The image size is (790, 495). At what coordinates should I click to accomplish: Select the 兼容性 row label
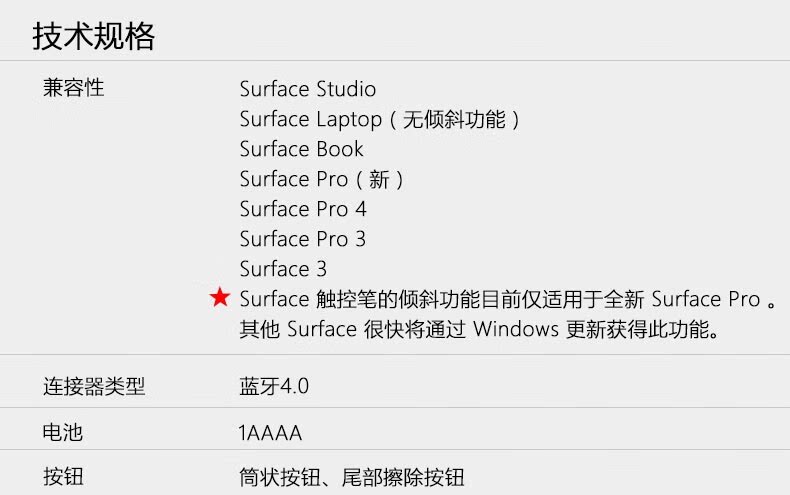74,88
